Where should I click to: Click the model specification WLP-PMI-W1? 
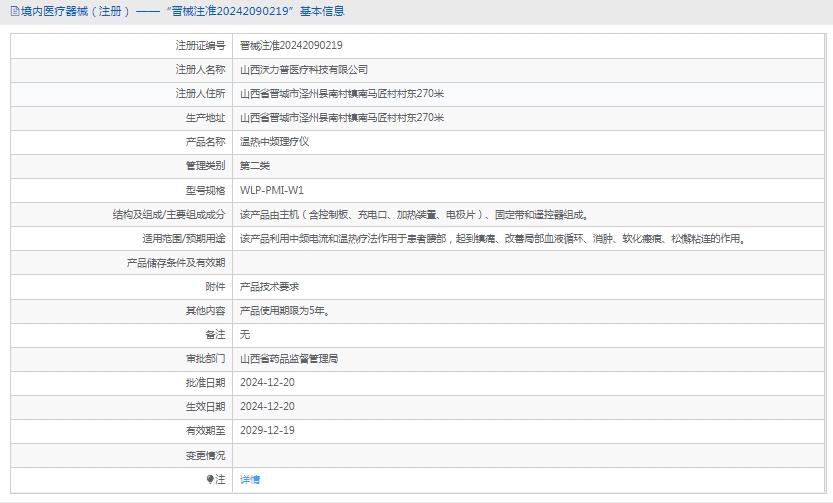pyautogui.click(x=272, y=190)
